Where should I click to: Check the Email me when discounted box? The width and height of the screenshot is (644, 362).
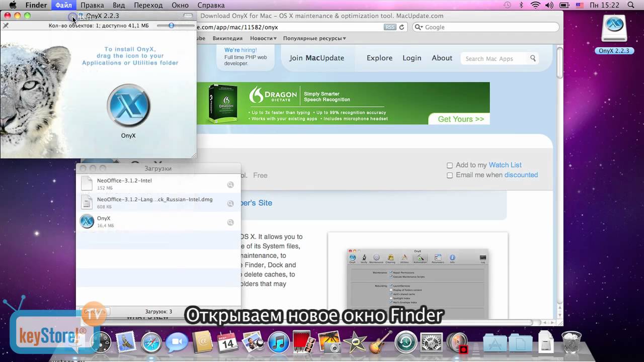point(450,175)
